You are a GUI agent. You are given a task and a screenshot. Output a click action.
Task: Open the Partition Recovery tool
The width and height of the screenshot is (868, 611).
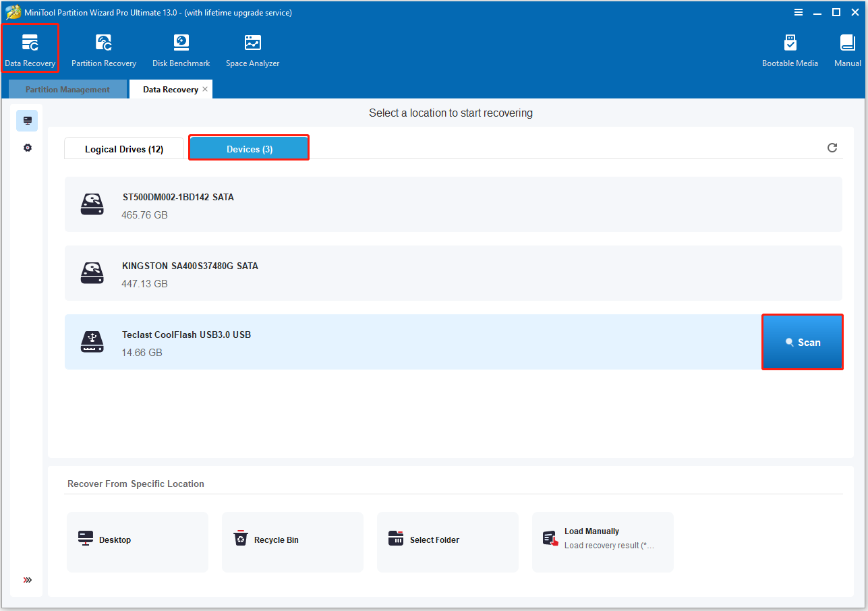103,47
